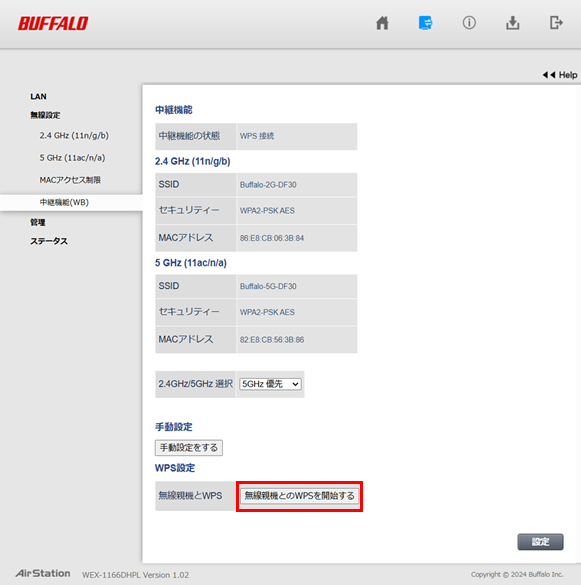Viewport: 581px width, 585px height.
Task: Click the AirStation logo in footer
Action: (x=43, y=573)
